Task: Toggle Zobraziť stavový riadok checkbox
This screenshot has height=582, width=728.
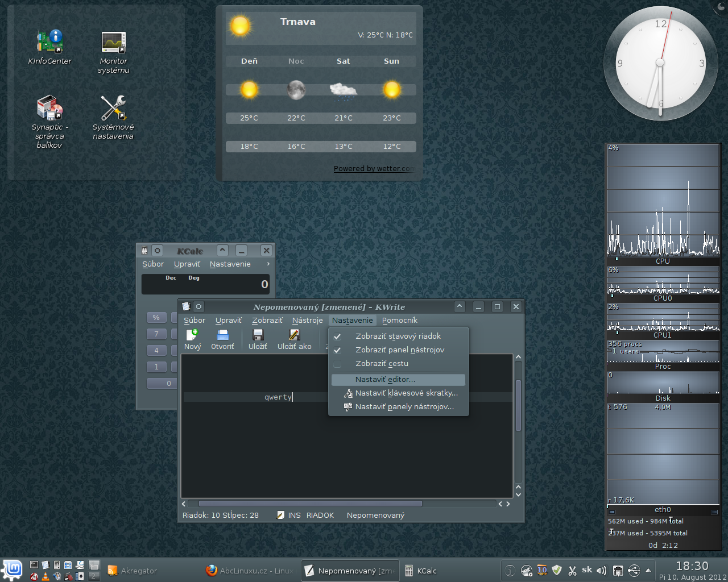Action: click(x=337, y=336)
